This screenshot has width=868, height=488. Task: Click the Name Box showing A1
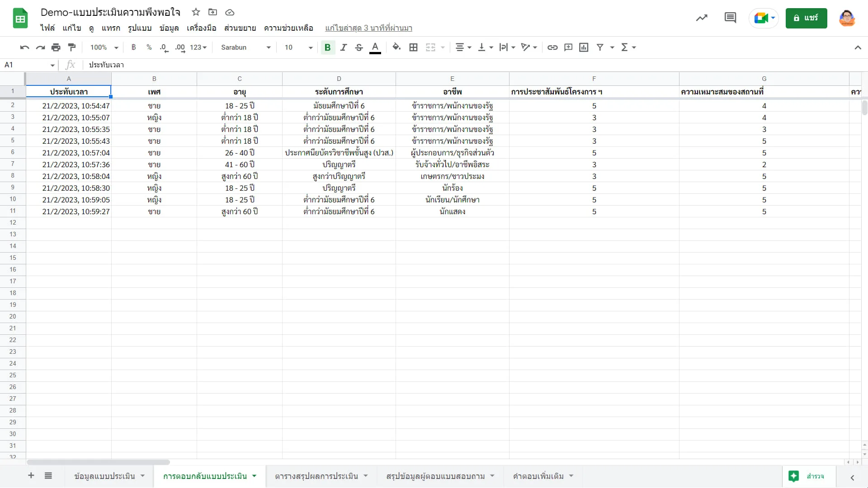click(x=29, y=65)
